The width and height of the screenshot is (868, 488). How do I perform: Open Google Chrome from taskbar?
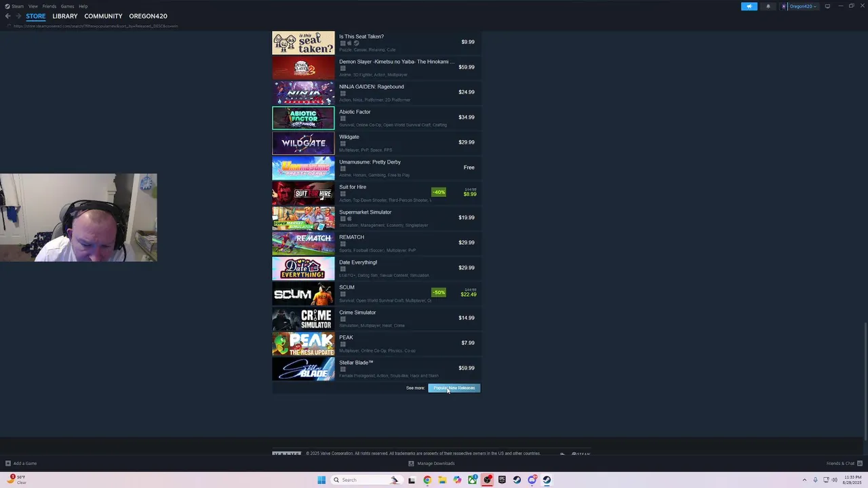pos(427,480)
